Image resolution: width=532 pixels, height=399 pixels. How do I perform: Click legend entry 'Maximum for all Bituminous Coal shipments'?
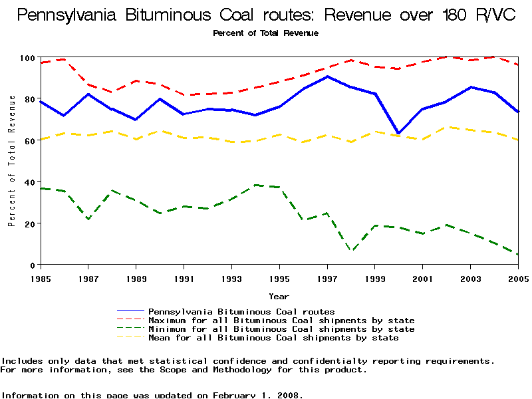pyautogui.click(x=281, y=321)
